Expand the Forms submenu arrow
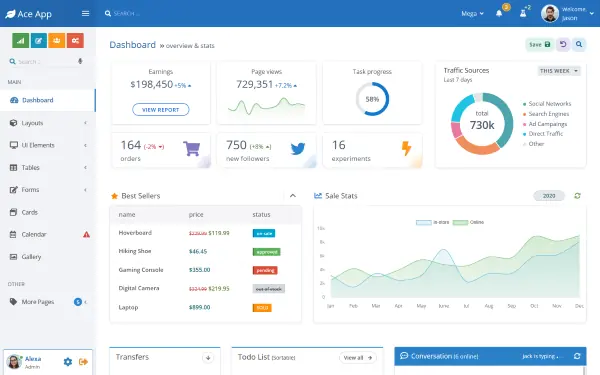Screen dimensions: 600x375 85,189
